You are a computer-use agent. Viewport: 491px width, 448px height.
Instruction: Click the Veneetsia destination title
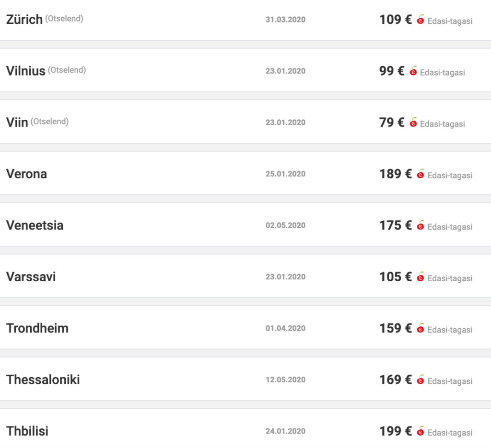[x=35, y=226]
